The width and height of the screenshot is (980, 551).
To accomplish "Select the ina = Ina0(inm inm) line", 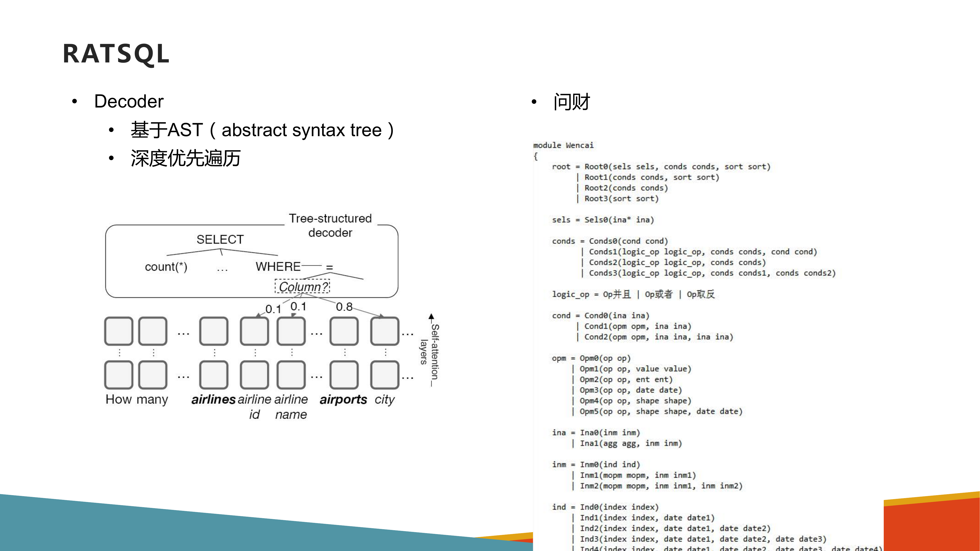I will click(x=596, y=433).
